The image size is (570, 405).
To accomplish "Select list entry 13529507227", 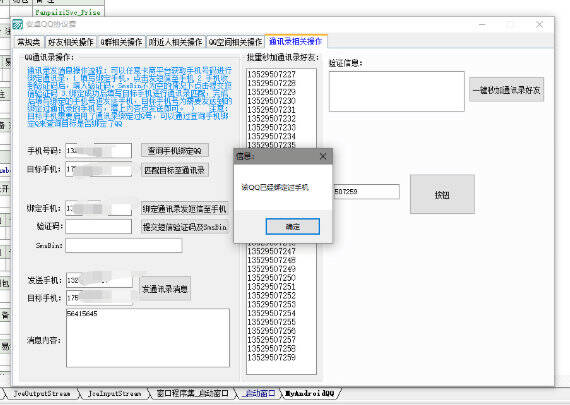I will pyautogui.click(x=272, y=74).
